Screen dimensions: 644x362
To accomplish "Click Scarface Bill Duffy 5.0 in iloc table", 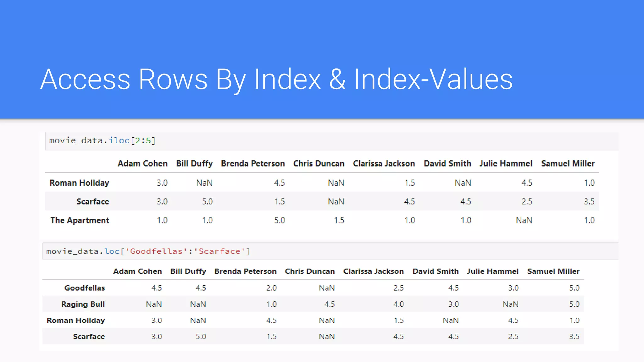I will tap(208, 201).
